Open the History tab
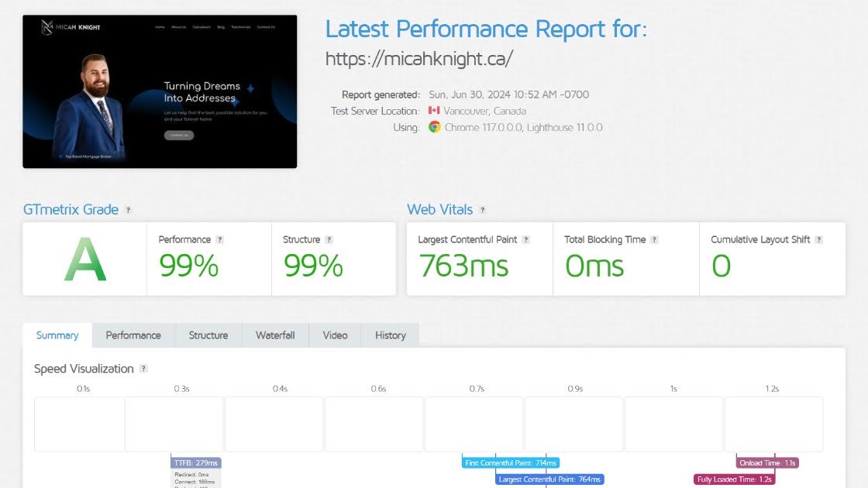Screen dimensions: 868x488 click(390, 335)
